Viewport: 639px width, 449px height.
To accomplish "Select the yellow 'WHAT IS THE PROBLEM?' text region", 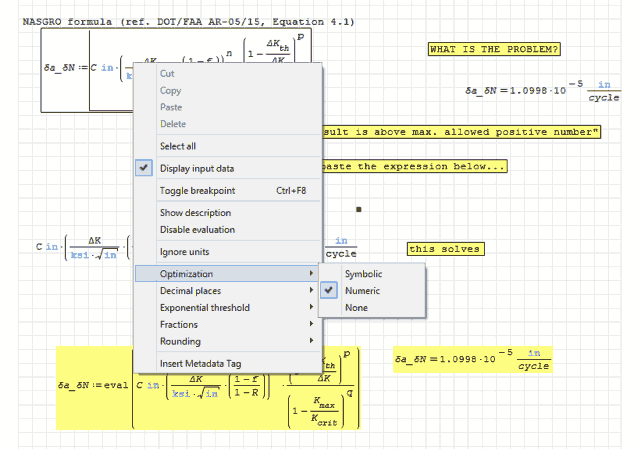I will tap(493, 49).
